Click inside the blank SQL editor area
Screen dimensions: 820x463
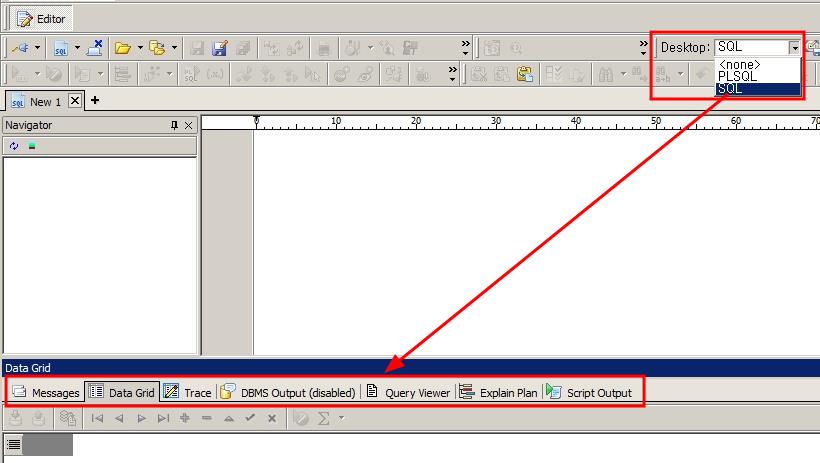point(500,240)
